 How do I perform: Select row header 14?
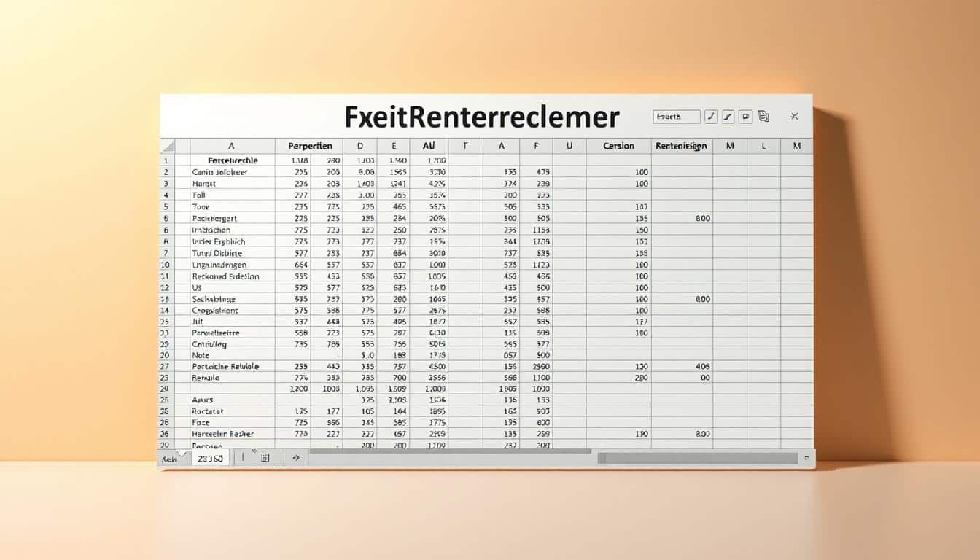(x=166, y=310)
